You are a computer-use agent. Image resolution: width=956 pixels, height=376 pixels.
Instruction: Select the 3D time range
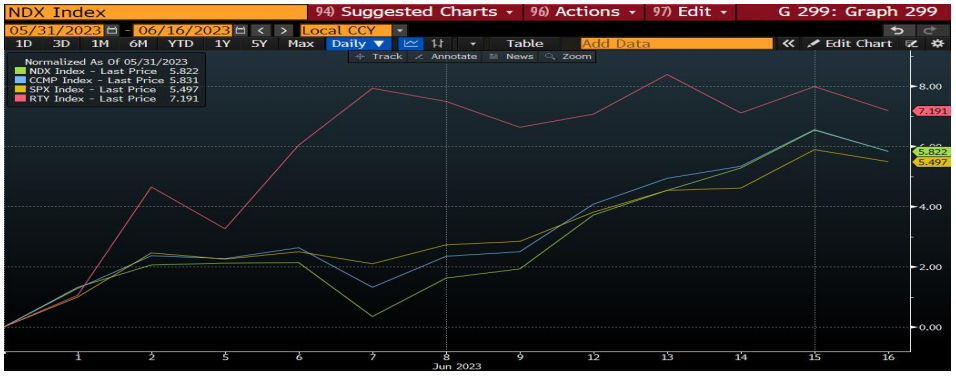click(61, 44)
